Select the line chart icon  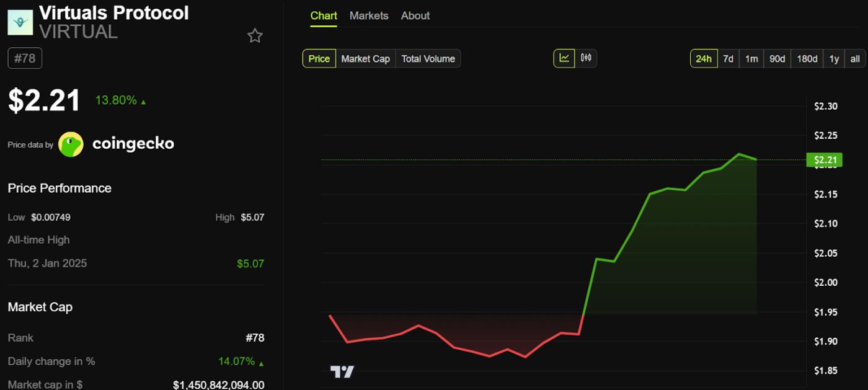pyautogui.click(x=564, y=58)
